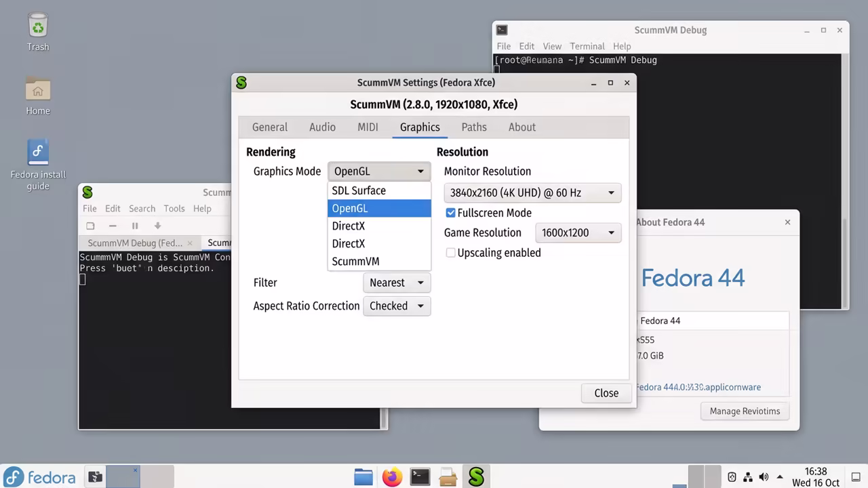Click the pause icon in the editor toolbar
868x488 pixels.
pyautogui.click(x=135, y=226)
